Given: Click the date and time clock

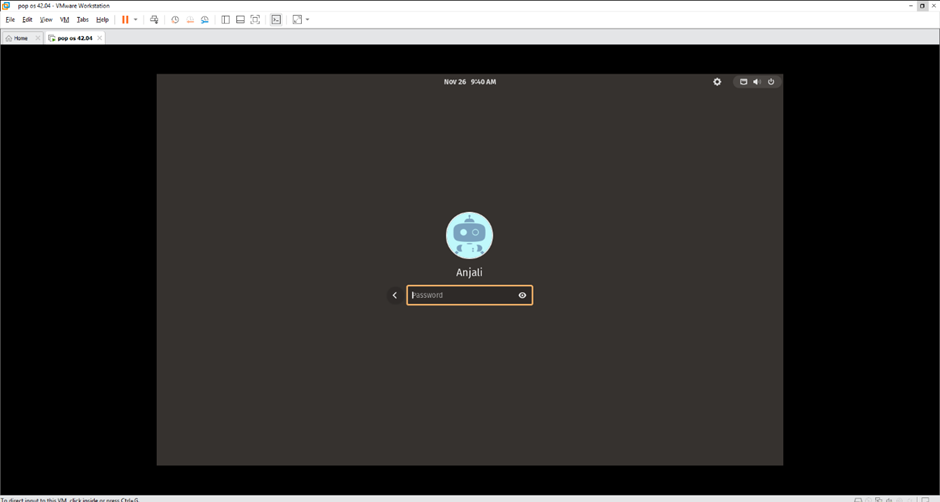Looking at the screenshot, I should click(x=469, y=82).
